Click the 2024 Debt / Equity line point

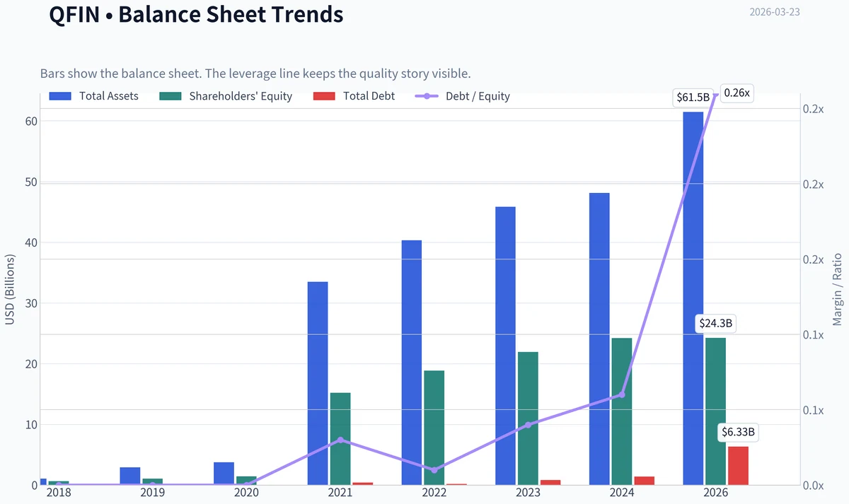(622, 394)
